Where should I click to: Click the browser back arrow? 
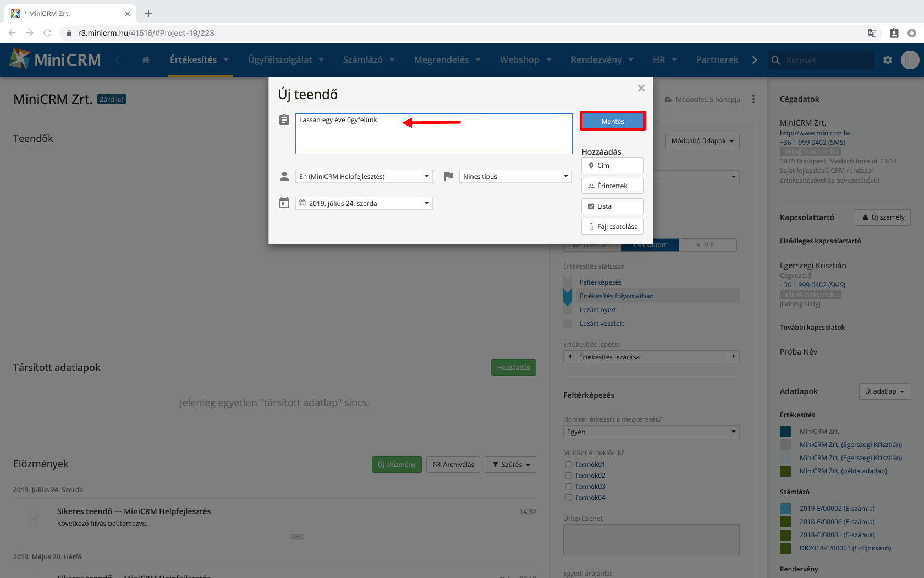point(12,33)
